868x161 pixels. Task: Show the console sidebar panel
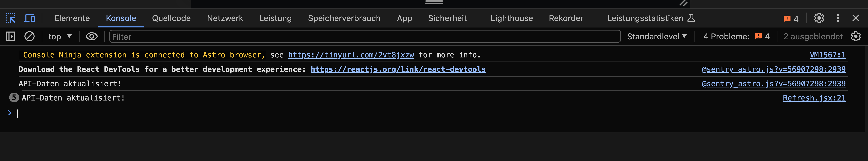click(x=11, y=36)
